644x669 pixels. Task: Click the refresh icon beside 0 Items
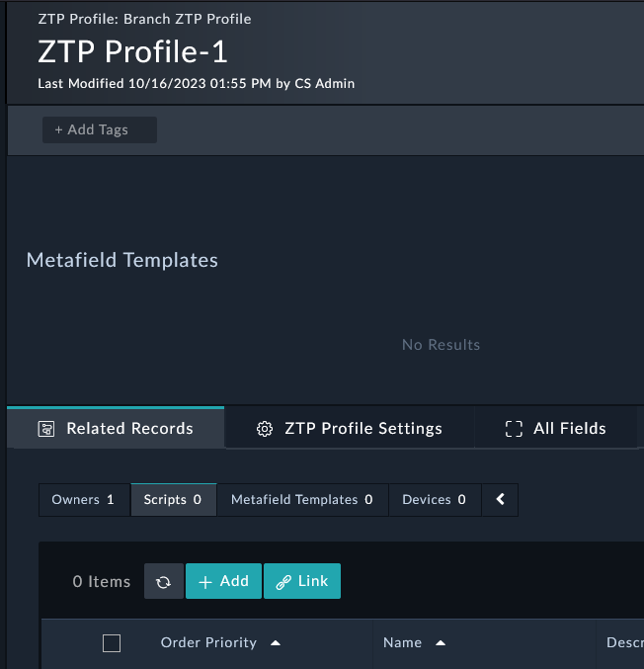[x=164, y=581]
